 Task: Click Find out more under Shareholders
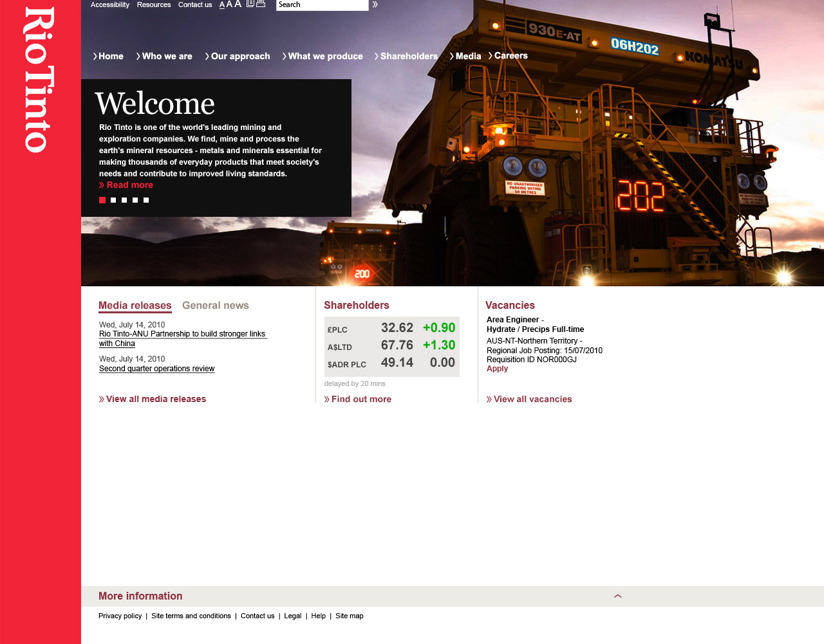click(x=358, y=399)
